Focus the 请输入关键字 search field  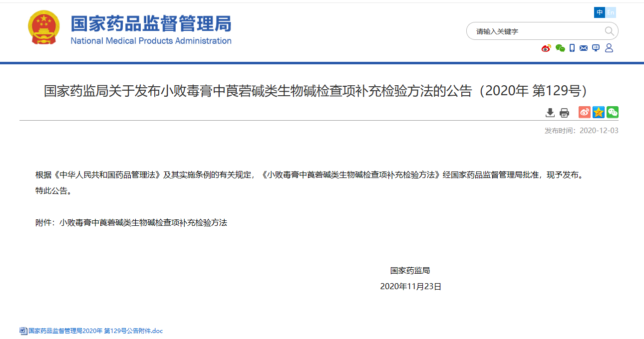[537, 31]
